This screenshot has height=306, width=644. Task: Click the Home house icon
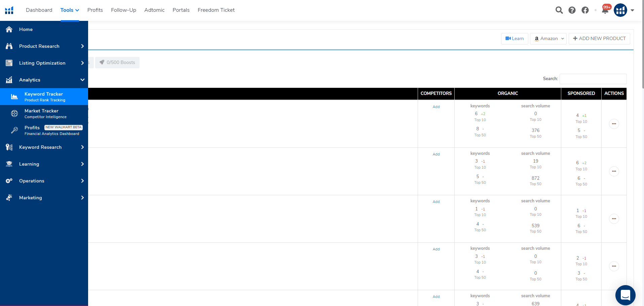coord(9,29)
